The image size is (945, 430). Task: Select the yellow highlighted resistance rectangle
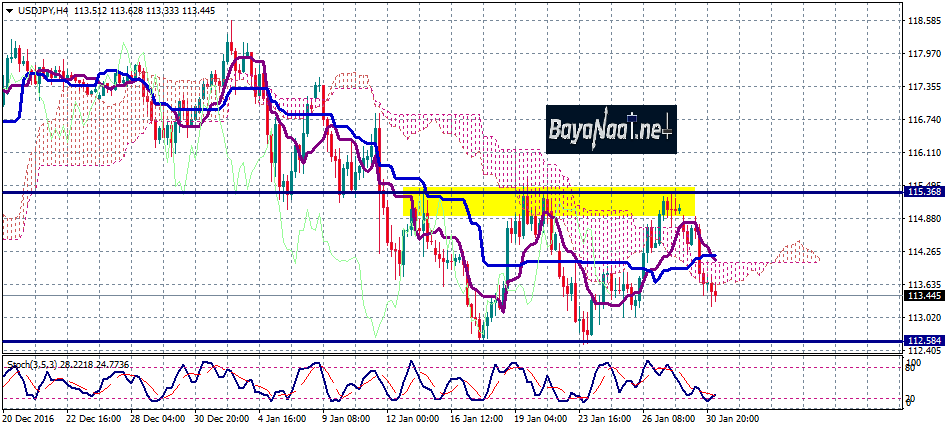pyautogui.click(x=548, y=201)
